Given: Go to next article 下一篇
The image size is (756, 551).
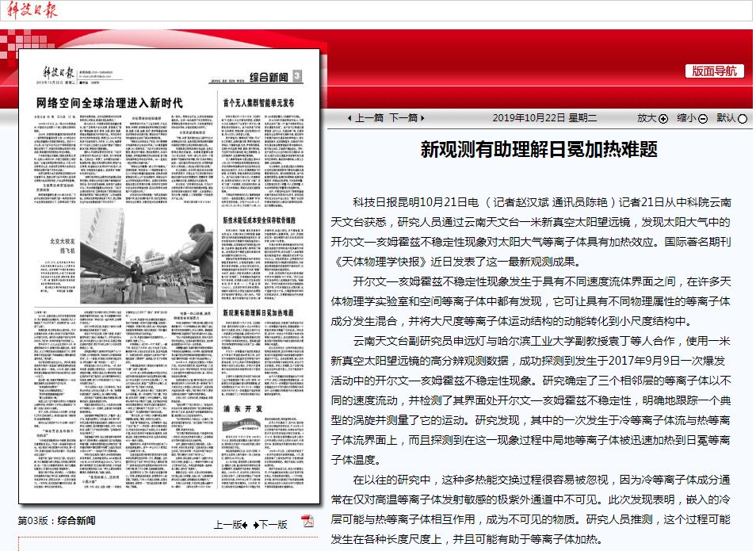Looking at the screenshot, I should point(403,117).
